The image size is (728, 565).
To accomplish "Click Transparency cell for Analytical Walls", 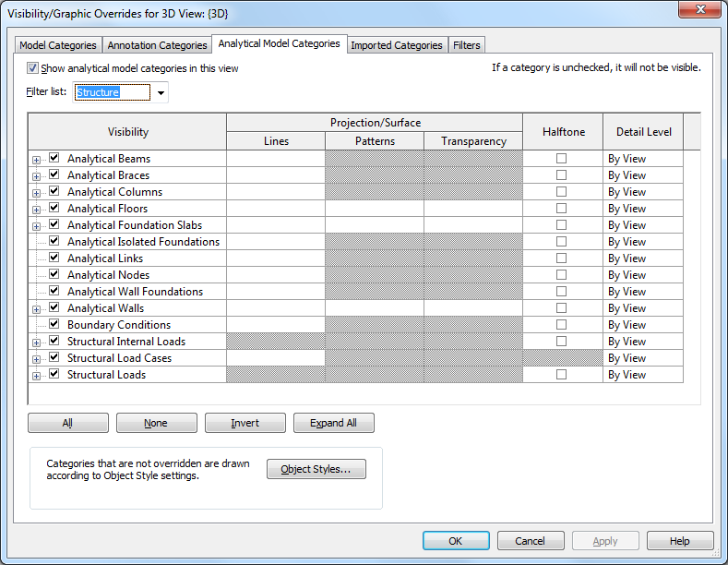I will (473, 308).
